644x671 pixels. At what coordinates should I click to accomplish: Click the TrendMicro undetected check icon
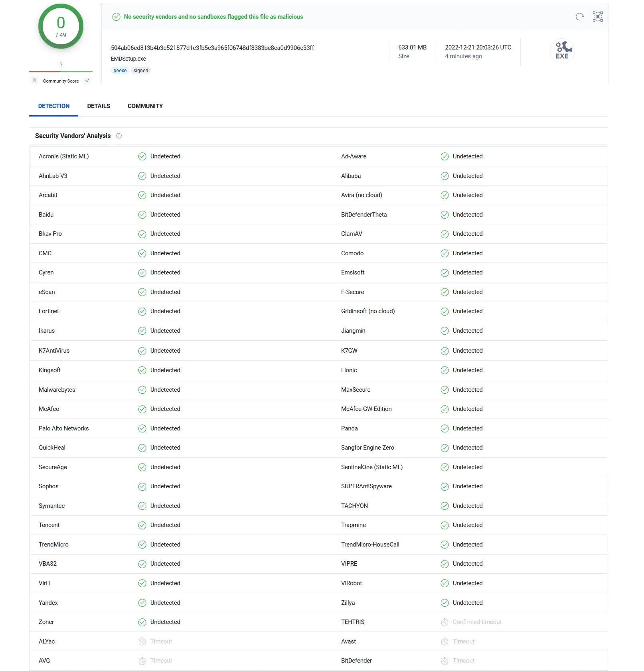pyautogui.click(x=142, y=545)
